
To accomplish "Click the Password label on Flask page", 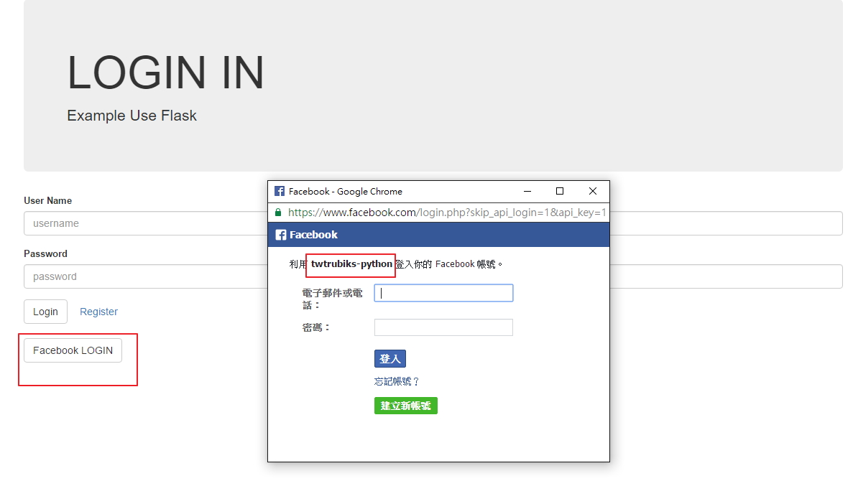I will tap(46, 254).
